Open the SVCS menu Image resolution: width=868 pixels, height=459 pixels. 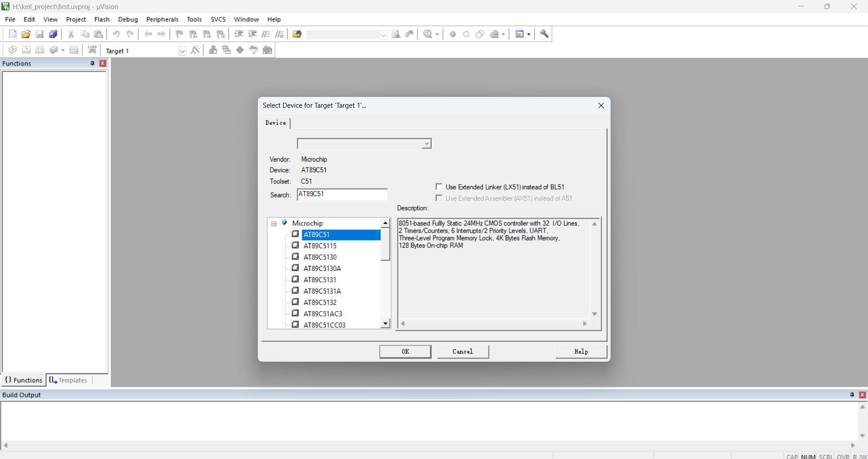pyautogui.click(x=218, y=19)
